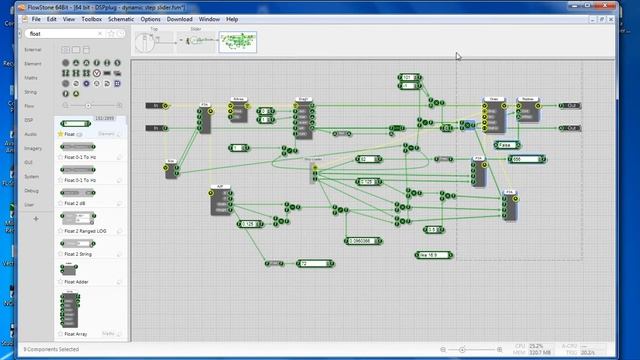Viewport: 640px width, 360px height.
Task: Toggle favorite star for Float Array
Action: click(x=60, y=334)
